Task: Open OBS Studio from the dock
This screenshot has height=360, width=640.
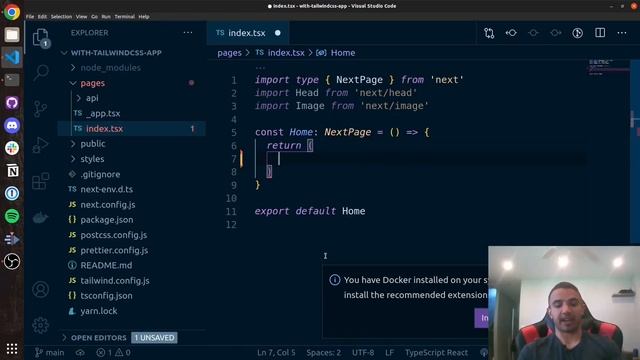Action: point(12,261)
